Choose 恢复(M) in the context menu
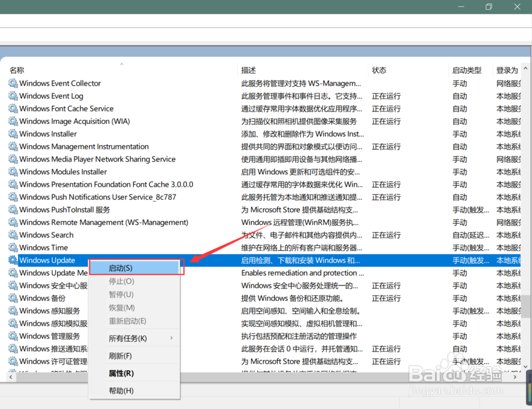 [x=135, y=307]
